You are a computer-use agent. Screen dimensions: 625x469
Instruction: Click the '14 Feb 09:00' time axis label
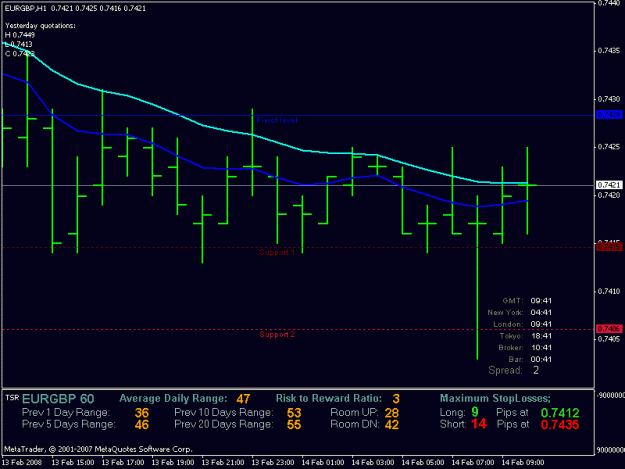click(x=523, y=463)
